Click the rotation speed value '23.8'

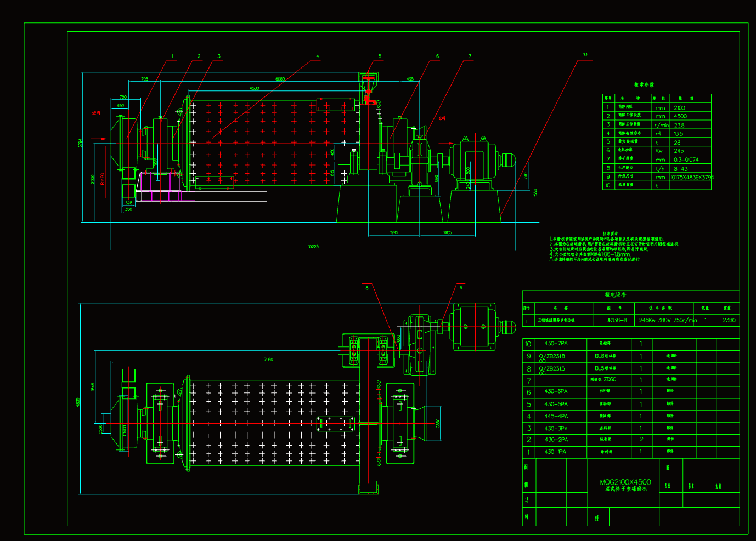[679, 125]
